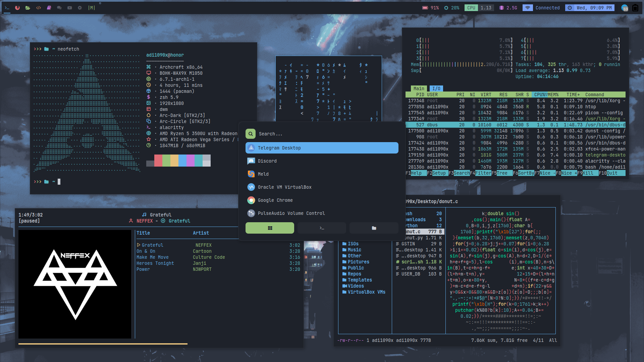Viewport: 644px width, 362px height.
Task: Select the Main tab in htop
Action: pyautogui.click(x=419, y=88)
